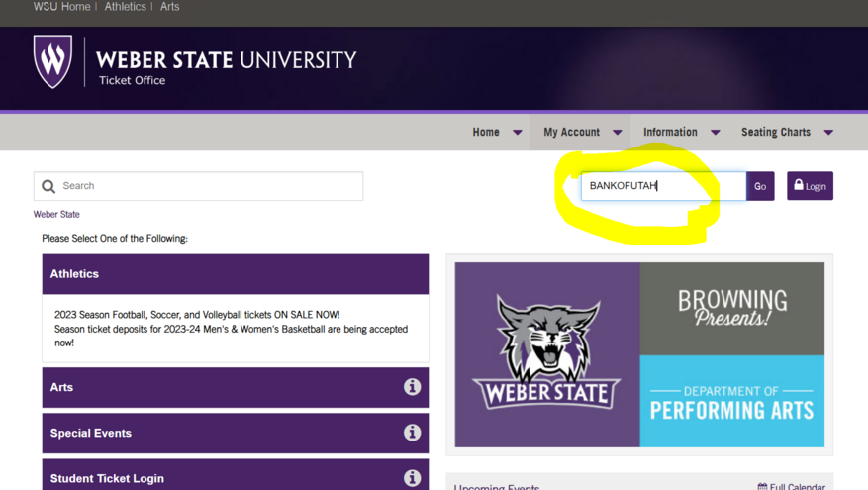Expand the My Account dropdown arrow
Screen dimensions: 868x490
(x=618, y=133)
